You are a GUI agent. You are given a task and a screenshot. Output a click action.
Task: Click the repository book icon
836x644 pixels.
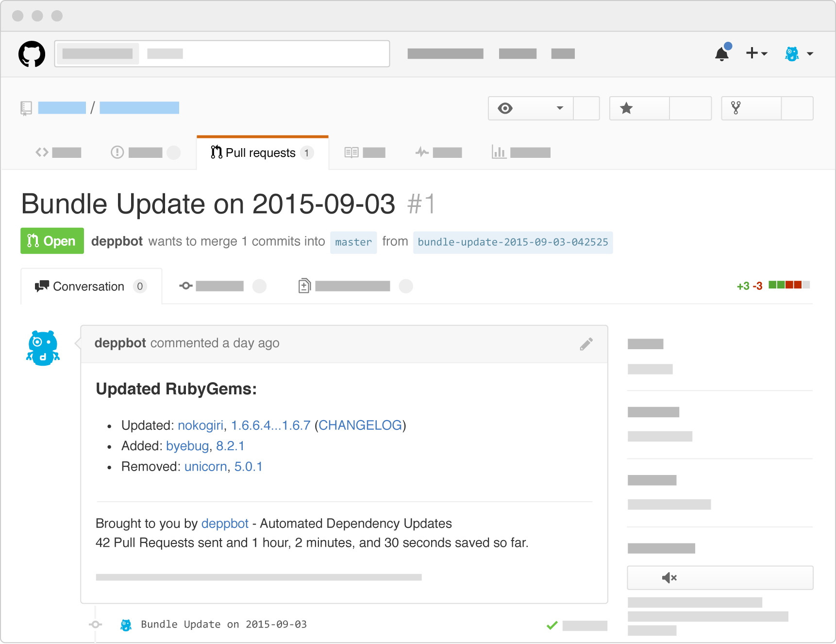(26, 108)
